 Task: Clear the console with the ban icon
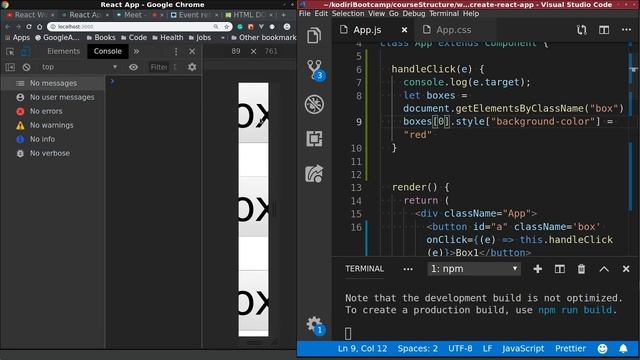(x=27, y=67)
